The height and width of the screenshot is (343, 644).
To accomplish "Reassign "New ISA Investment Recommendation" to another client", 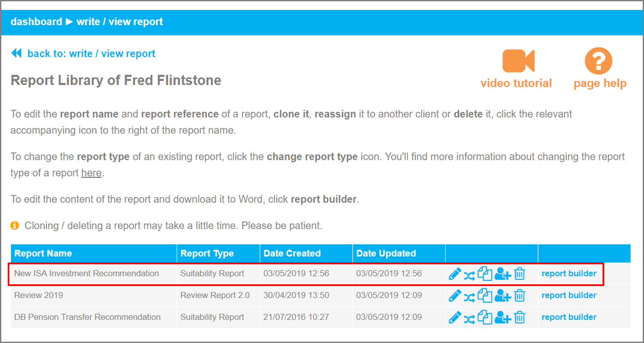I will [x=503, y=273].
